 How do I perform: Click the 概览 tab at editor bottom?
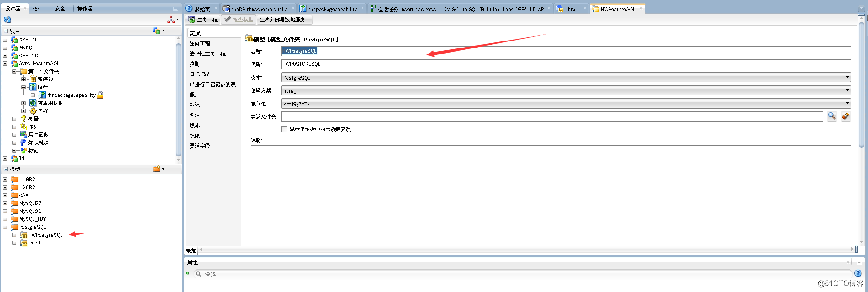coord(191,251)
